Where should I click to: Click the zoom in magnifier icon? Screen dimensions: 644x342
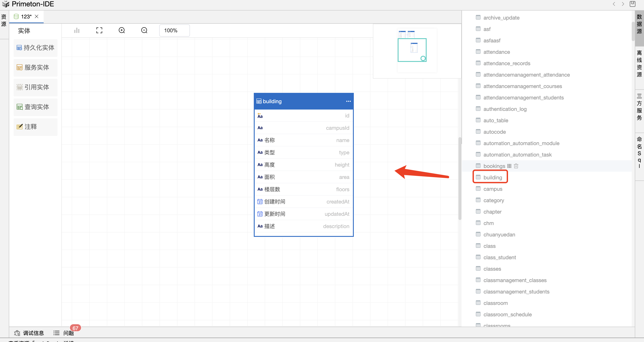tap(122, 30)
